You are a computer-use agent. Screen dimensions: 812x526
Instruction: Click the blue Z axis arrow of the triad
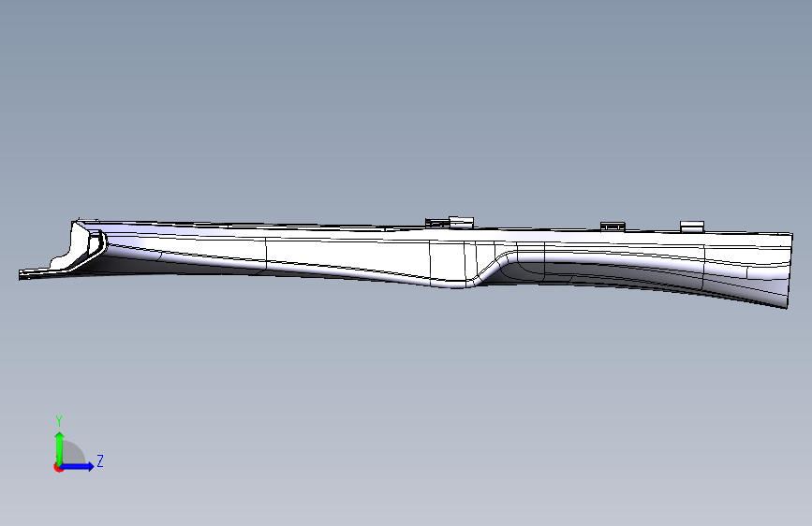(78, 466)
